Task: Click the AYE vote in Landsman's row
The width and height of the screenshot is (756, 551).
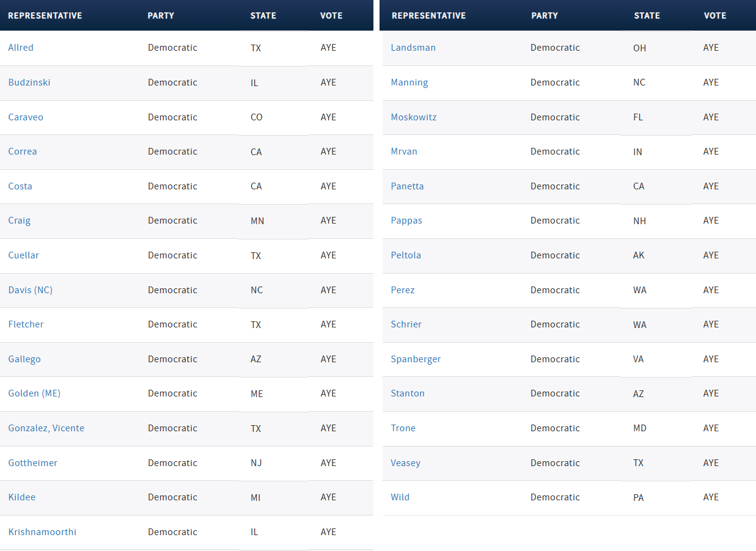Action: (711, 48)
